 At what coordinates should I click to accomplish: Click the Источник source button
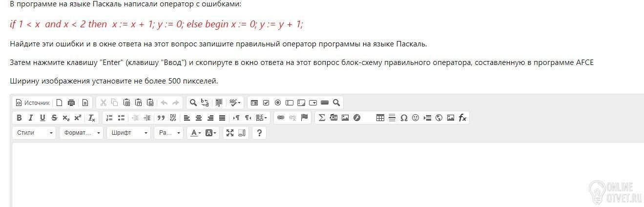coord(33,103)
